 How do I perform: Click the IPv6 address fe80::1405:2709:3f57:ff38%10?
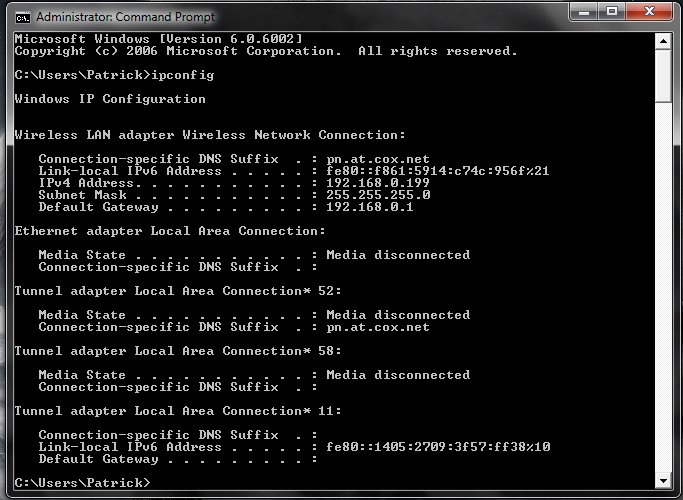click(x=438, y=446)
